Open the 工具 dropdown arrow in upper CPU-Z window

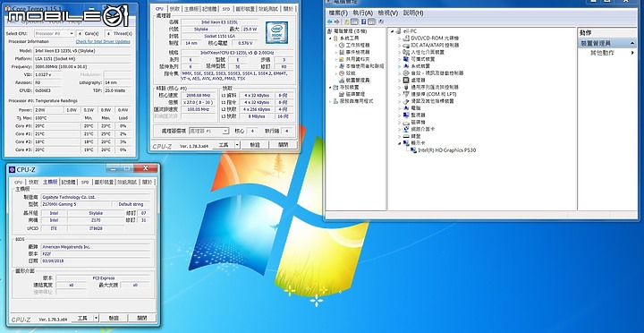pos(237,145)
